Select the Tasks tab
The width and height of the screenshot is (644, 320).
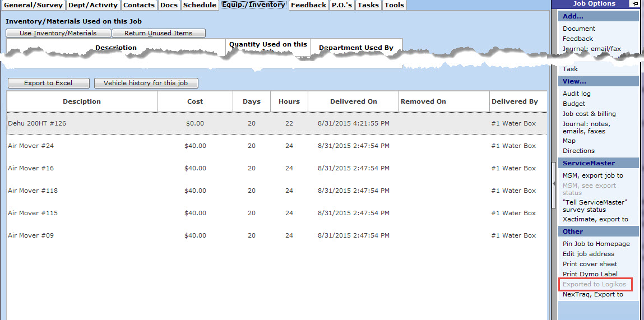[x=368, y=5]
